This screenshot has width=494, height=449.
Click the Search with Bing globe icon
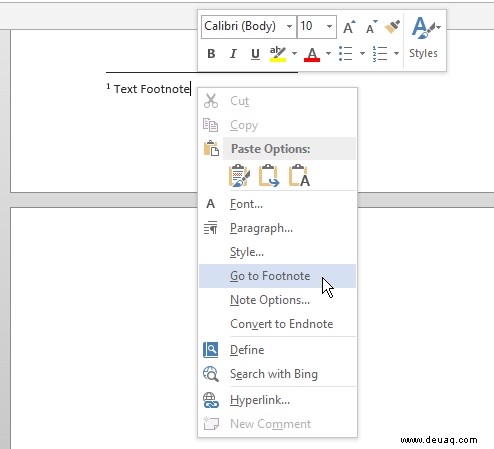211,374
